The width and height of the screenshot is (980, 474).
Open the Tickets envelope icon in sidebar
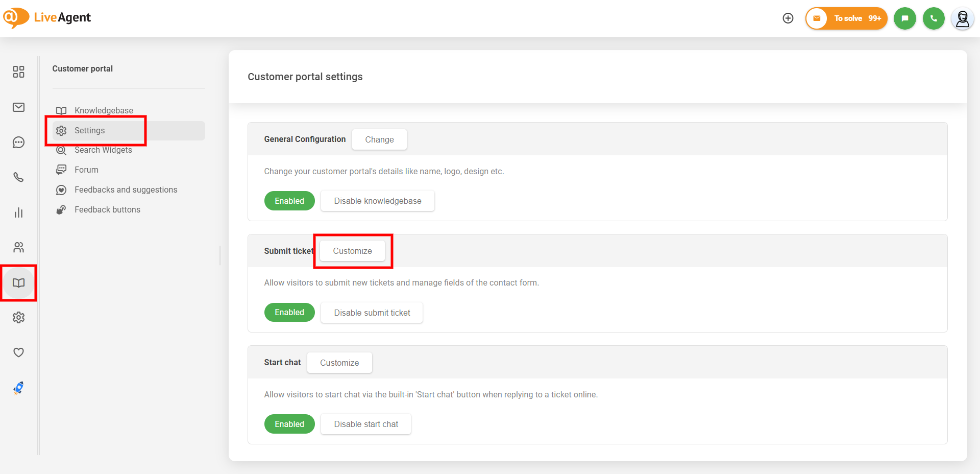pyautogui.click(x=18, y=107)
